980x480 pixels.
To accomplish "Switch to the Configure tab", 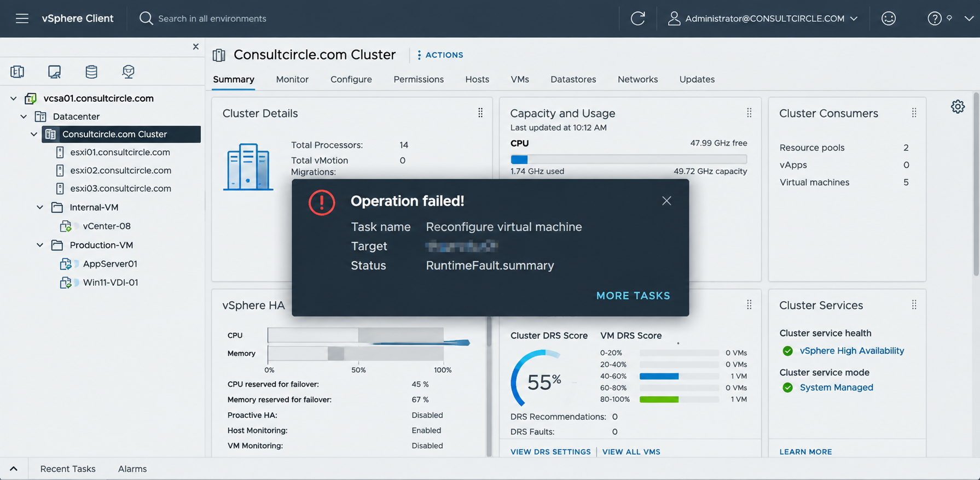I will click(351, 79).
